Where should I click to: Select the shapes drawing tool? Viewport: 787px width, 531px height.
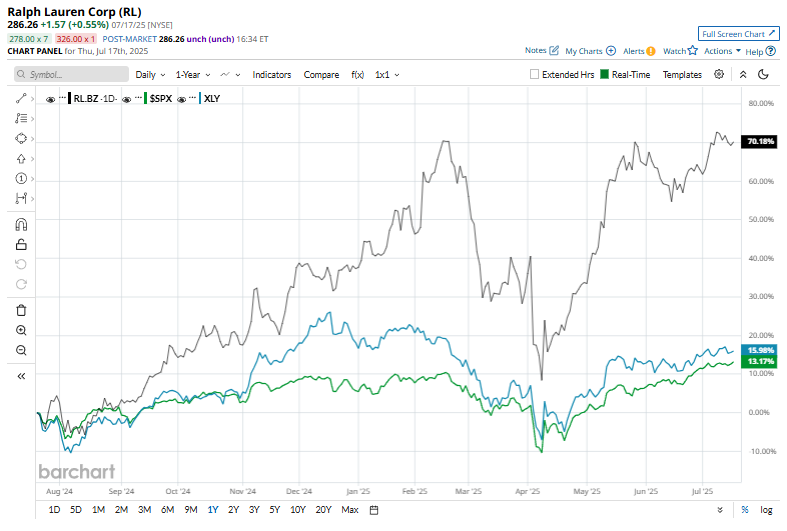click(21, 139)
